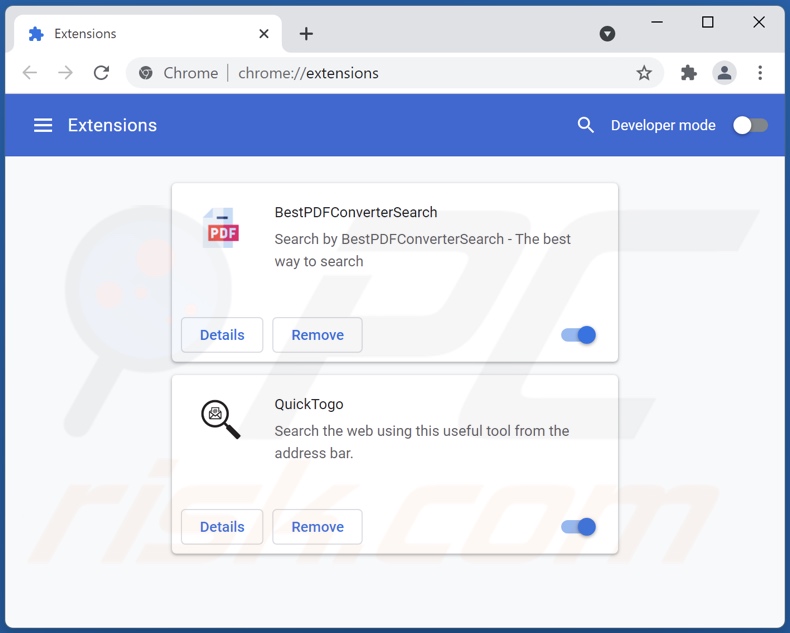Open the extensions puzzle piece icon
The width and height of the screenshot is (790, 633).
(688, 73)
